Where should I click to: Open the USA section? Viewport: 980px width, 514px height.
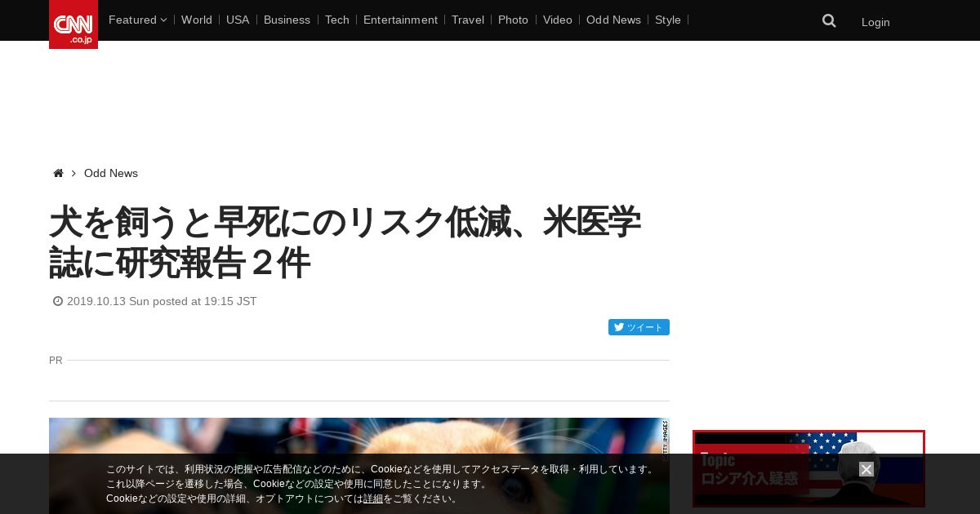pos(238,20)
